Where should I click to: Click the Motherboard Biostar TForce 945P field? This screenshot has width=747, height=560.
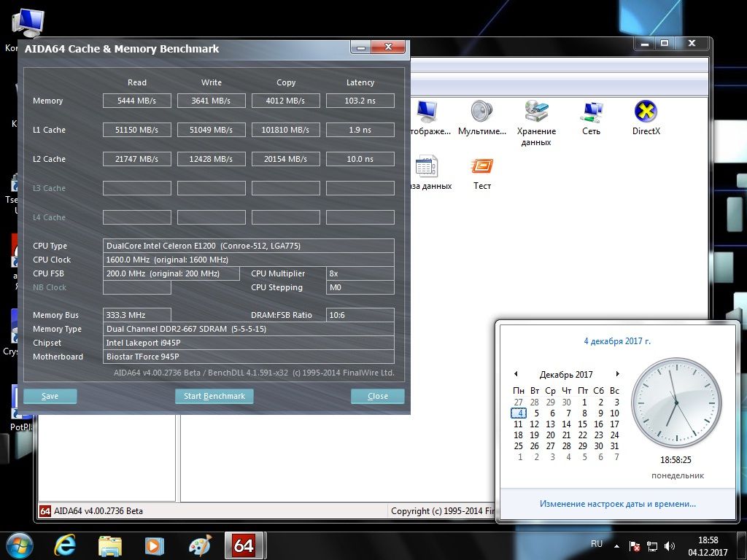(249, 356)
